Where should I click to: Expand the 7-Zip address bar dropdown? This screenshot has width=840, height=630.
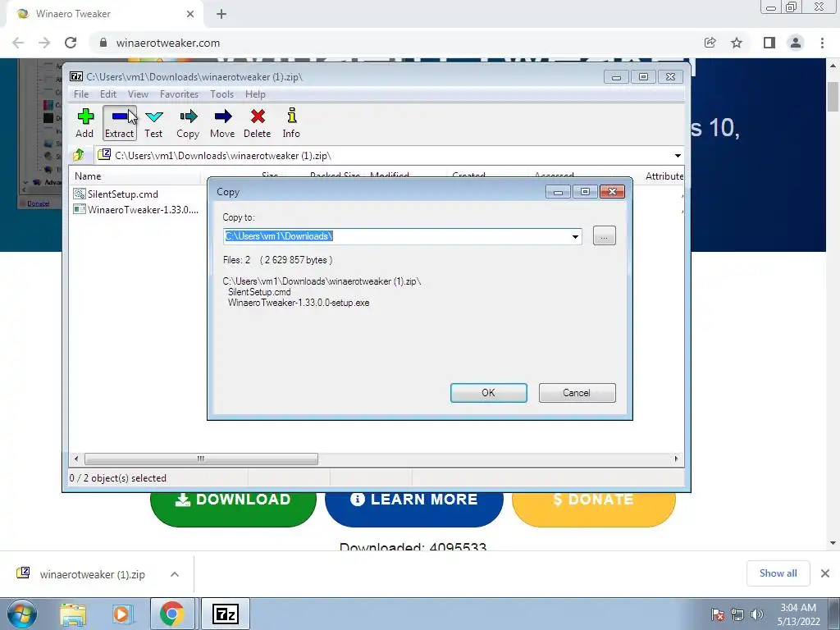[x=678, y=155]
